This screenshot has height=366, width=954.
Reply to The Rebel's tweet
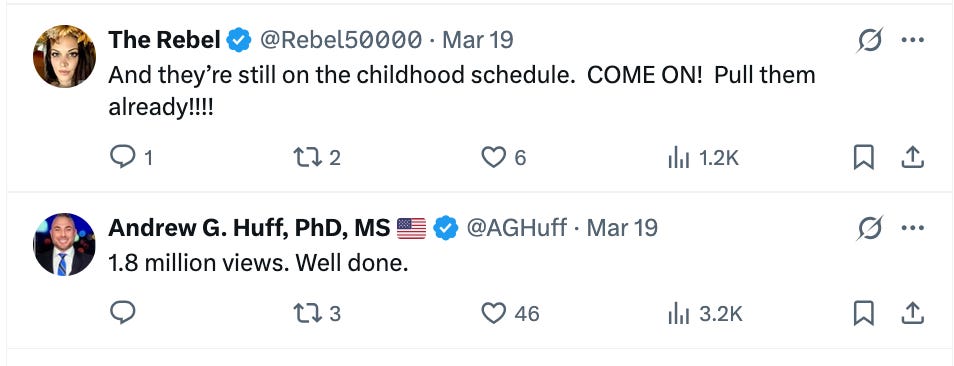click(130, 158)
